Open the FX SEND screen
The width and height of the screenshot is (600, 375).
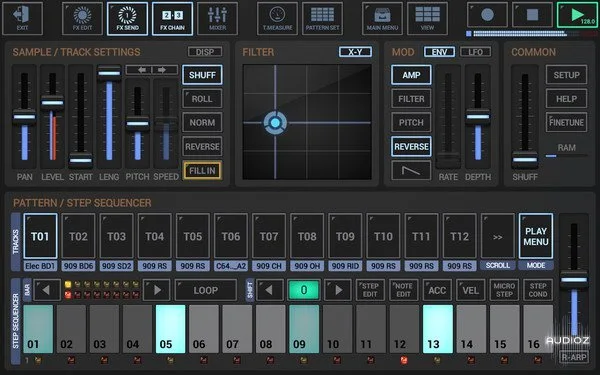(127, 18)
